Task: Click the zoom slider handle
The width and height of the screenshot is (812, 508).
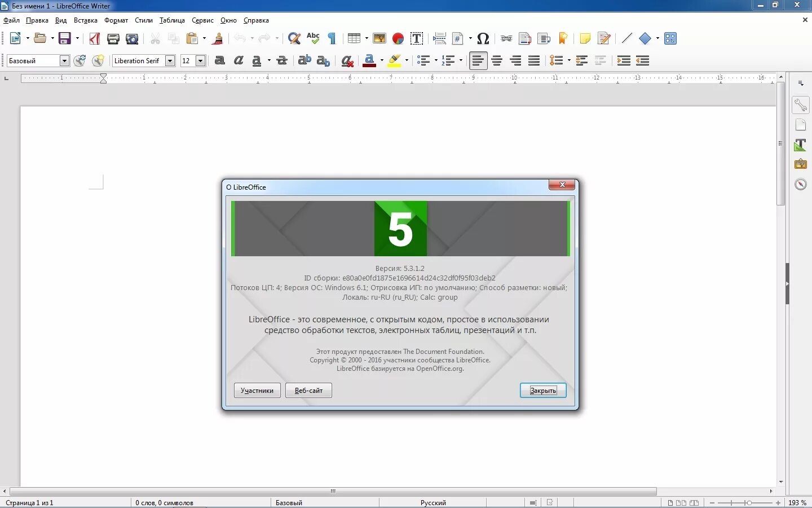Action: coord(748,502)
